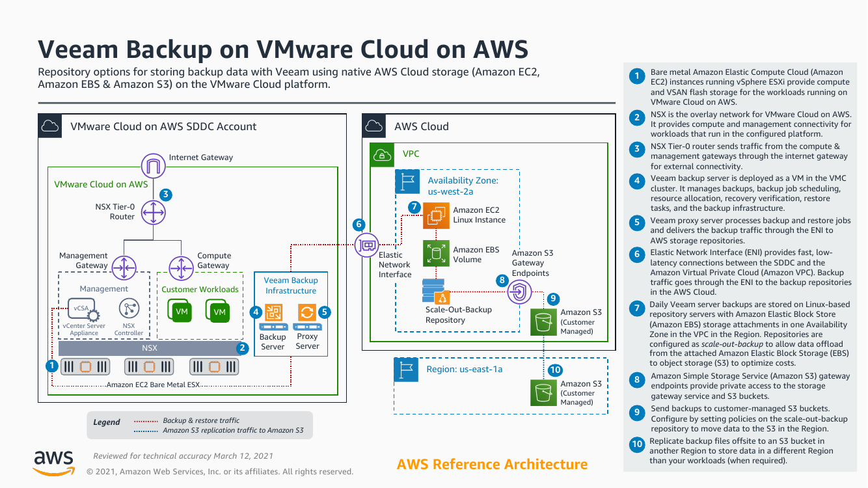Select the Amazon EC2 Linux Instance icon
The height and width of the screenshot is (488, 868).
point(436,215)
